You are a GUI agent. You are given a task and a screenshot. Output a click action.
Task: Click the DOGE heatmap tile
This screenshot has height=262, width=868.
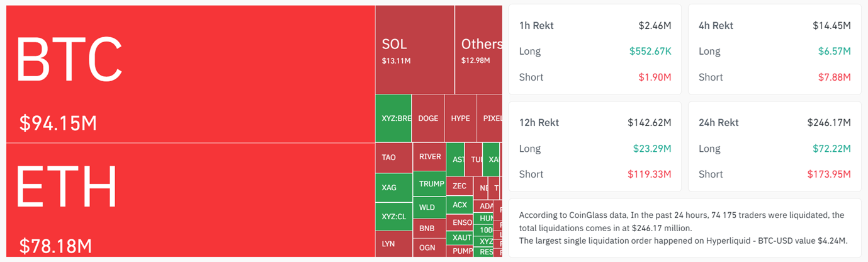tap(428, 118)
